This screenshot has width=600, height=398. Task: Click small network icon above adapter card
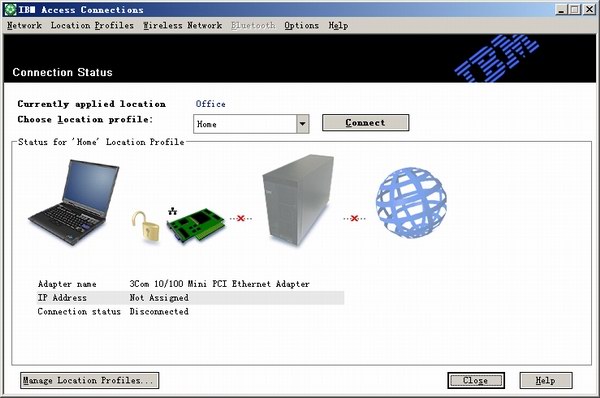point(173,210)
